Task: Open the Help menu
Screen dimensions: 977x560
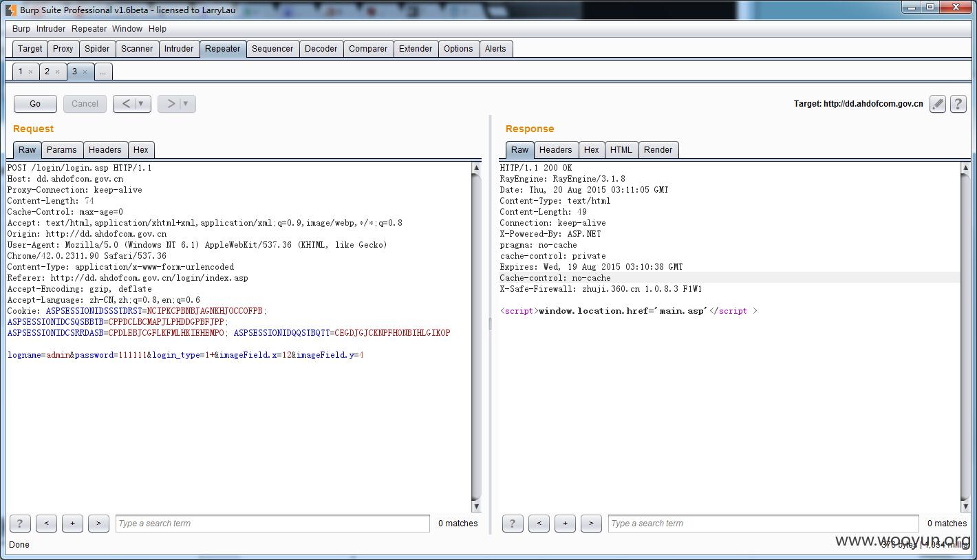Action: tap(158, 29)
